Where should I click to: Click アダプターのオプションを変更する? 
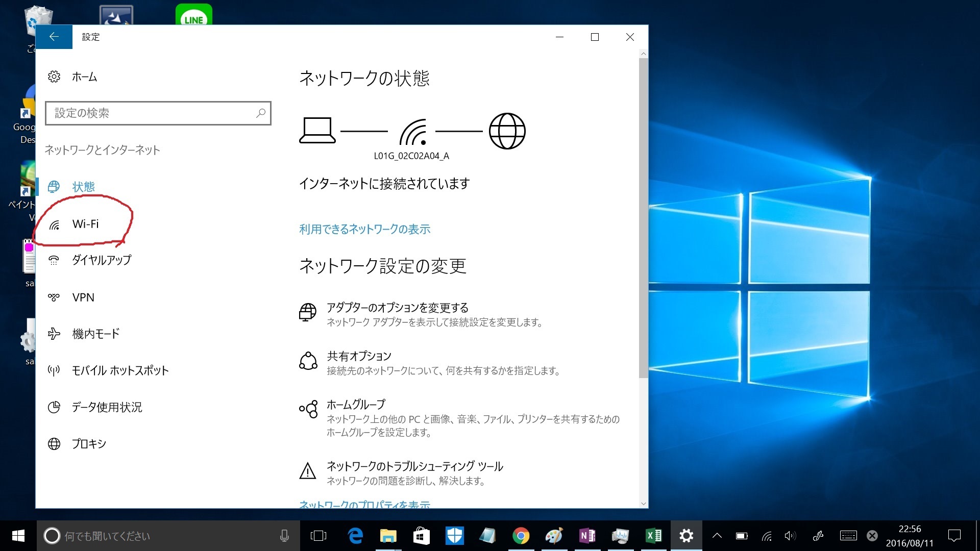point(398,308)
